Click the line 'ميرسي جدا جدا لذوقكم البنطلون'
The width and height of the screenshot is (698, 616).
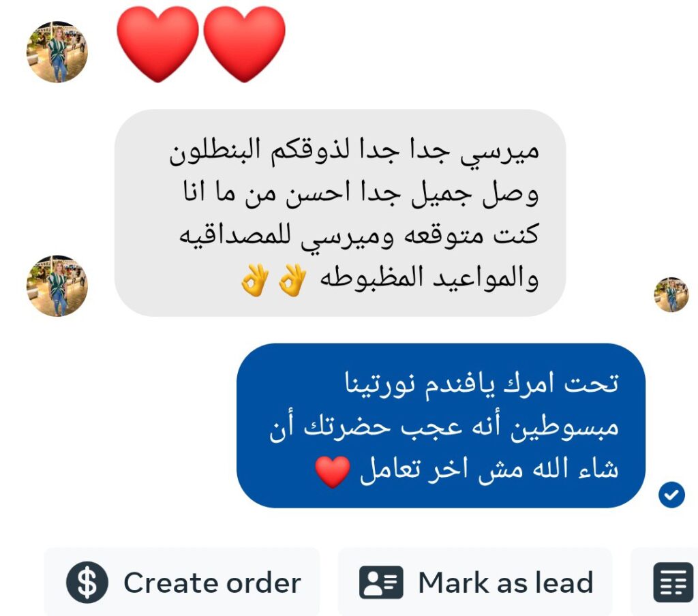[354, 151]
